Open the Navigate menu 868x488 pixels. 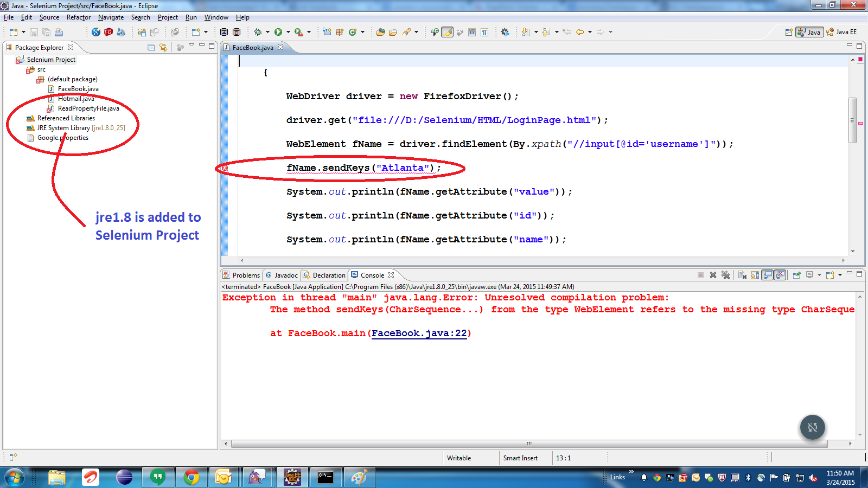click(x=111, y=17)
